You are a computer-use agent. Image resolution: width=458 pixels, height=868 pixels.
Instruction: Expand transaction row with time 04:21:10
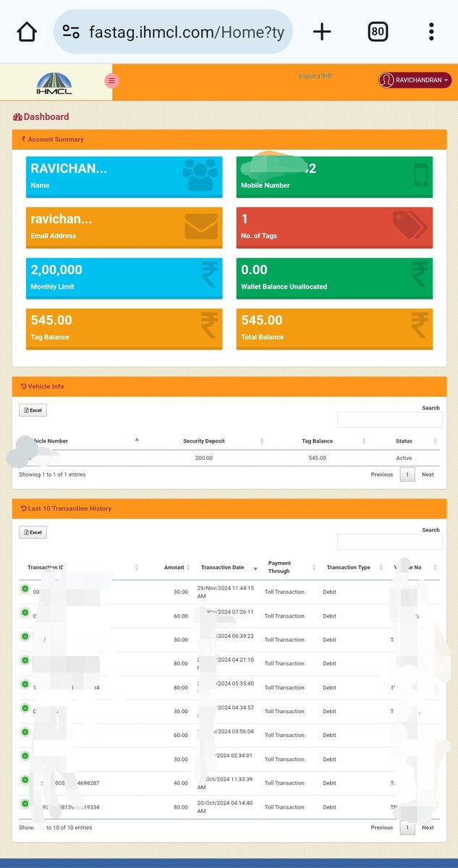[25, 660]
